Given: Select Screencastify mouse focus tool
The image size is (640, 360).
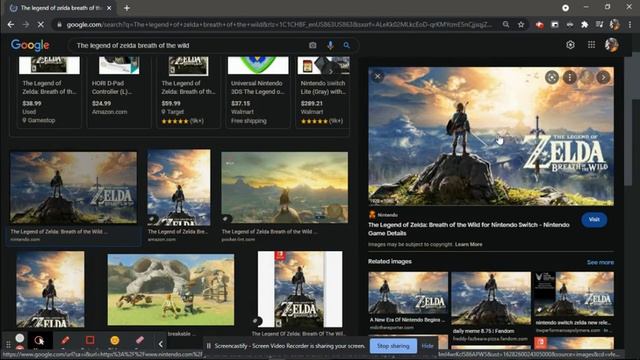Looking at the screenshot, I should tap(39, 340).
